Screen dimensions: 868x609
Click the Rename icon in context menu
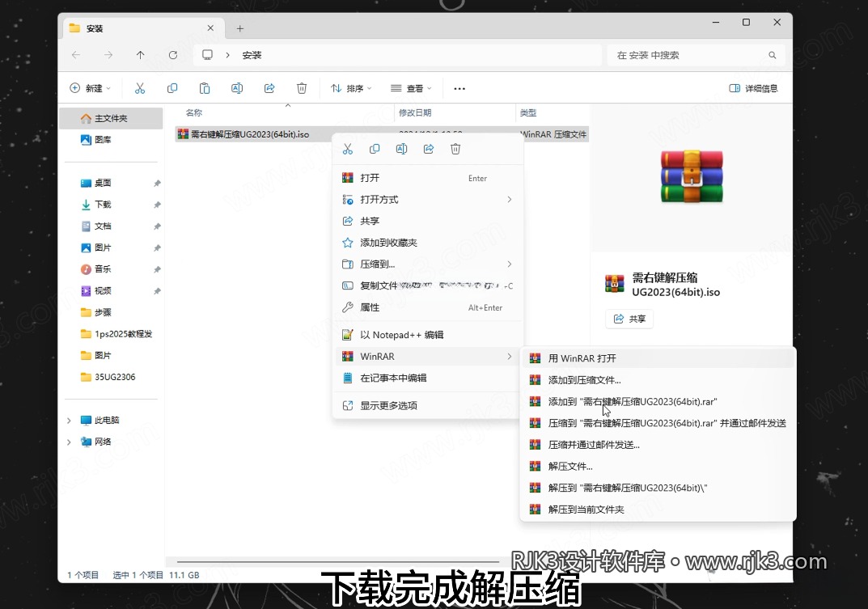point(402,149)
